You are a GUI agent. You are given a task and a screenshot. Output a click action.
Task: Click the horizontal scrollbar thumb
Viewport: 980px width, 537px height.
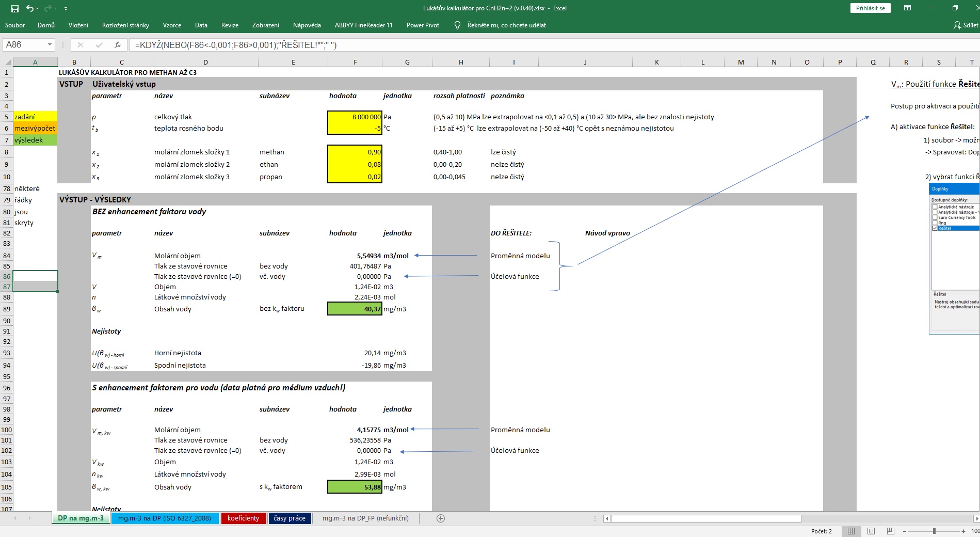coord(706,518)
